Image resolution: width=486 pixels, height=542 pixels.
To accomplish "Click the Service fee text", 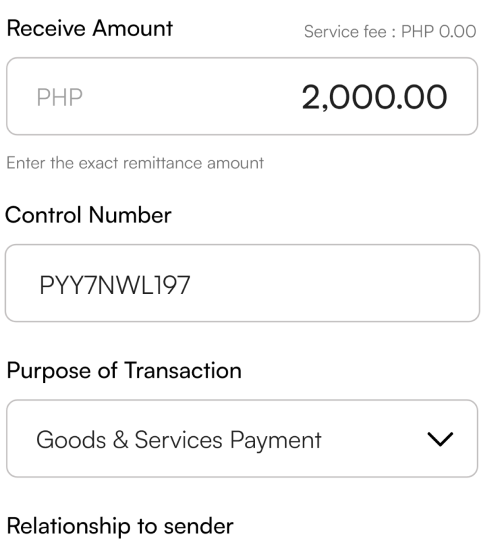I will (x=345, y=32).
